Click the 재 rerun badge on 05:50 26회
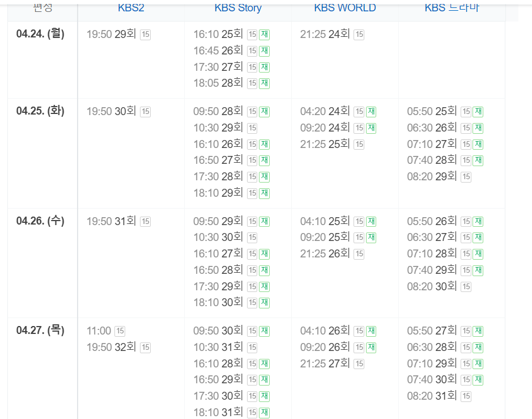532x419 pixels. click(x=478, y=221)
